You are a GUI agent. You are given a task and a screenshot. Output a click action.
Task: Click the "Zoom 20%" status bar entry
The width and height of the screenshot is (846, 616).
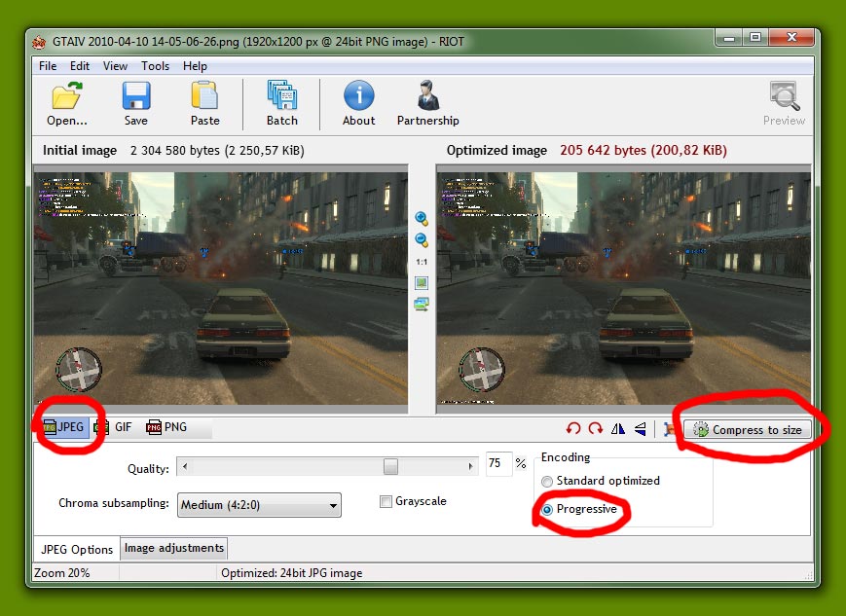[x=62, y=573]
